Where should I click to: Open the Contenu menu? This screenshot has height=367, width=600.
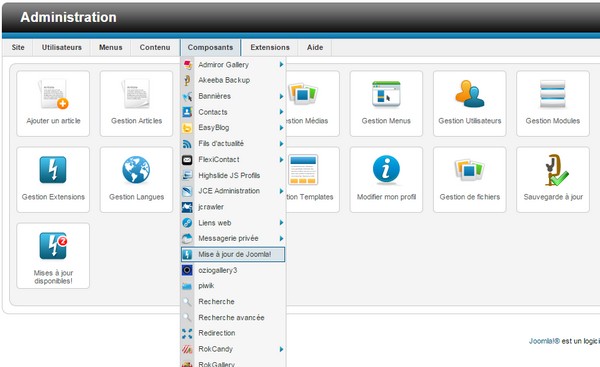(155, 47)
